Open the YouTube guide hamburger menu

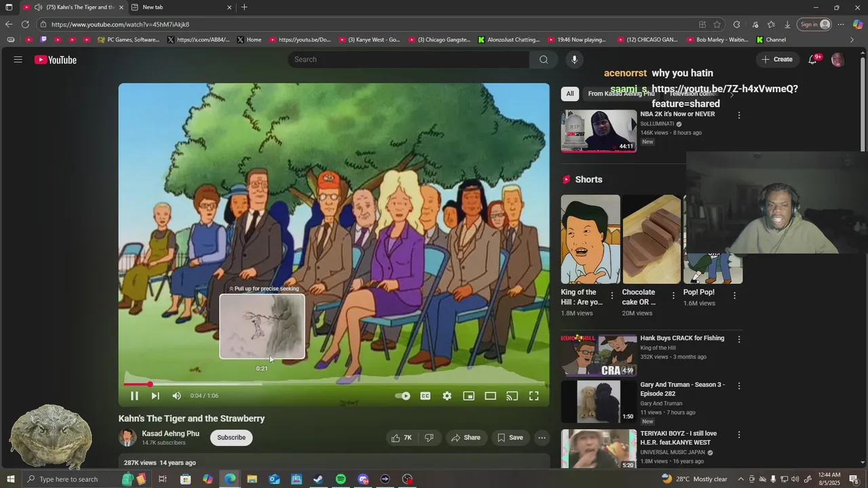(18, 60)
